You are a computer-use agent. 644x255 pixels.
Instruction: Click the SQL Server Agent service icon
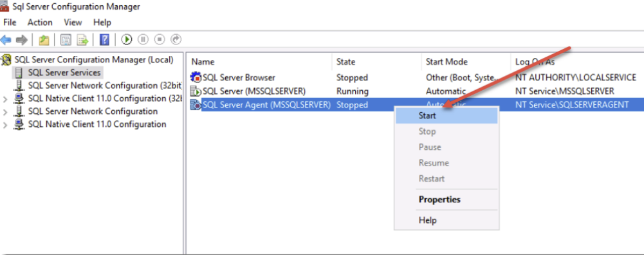click(x=196, y=105)
